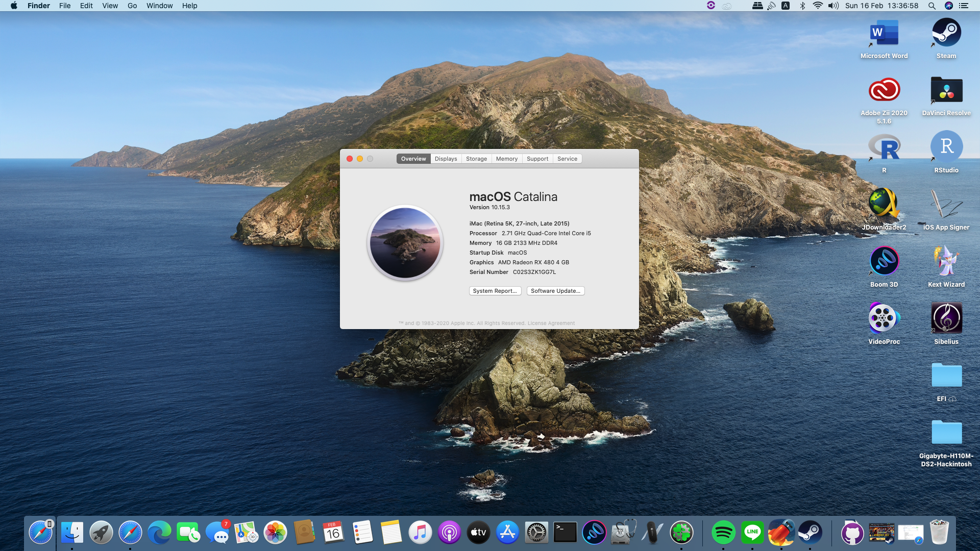Open Notification Center list icon
The height and width of the screenshot is (551, 980).
964,6
